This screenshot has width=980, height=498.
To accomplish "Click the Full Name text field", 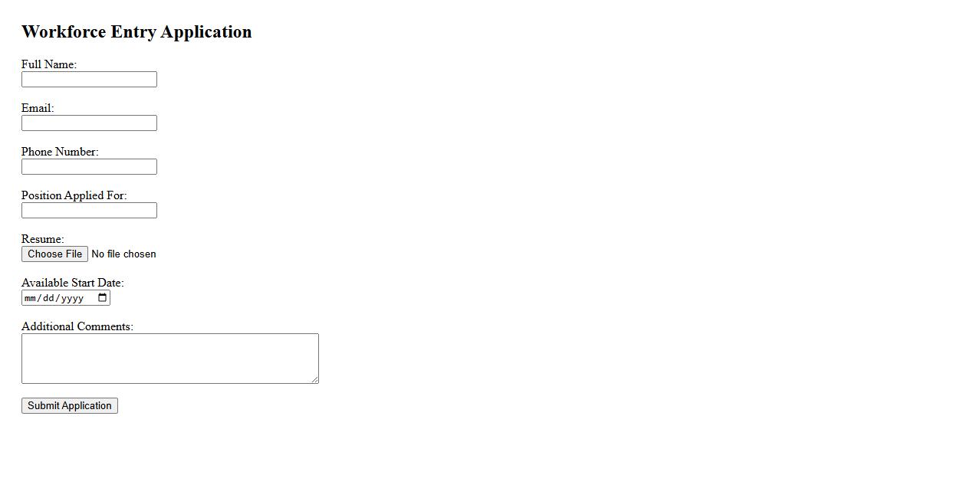I will pos(89,80).
